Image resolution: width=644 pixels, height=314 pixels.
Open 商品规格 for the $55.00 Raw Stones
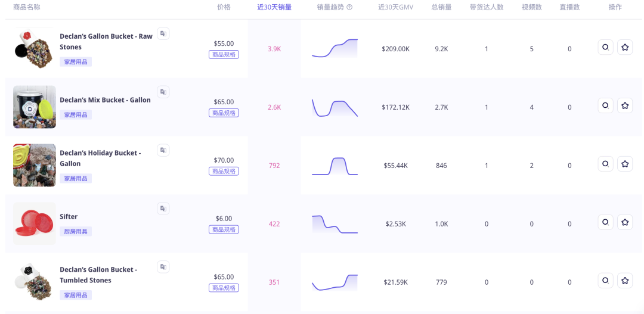(224, 55)
